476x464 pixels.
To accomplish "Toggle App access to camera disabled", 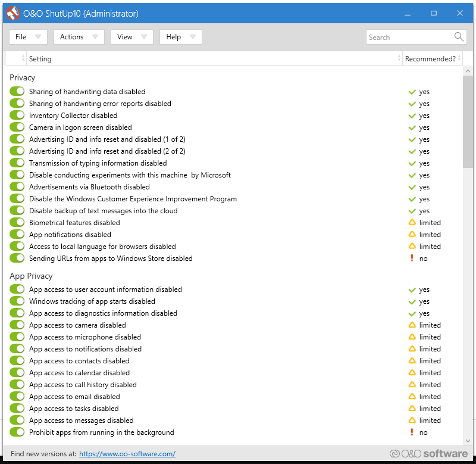I will coord(17,325).
